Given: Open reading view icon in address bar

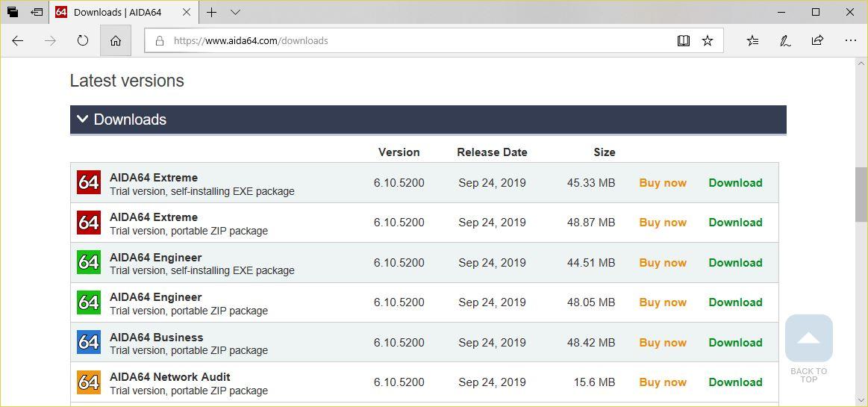Looking at the screenshot, I should pyautogui.click(x=684, y=40).
